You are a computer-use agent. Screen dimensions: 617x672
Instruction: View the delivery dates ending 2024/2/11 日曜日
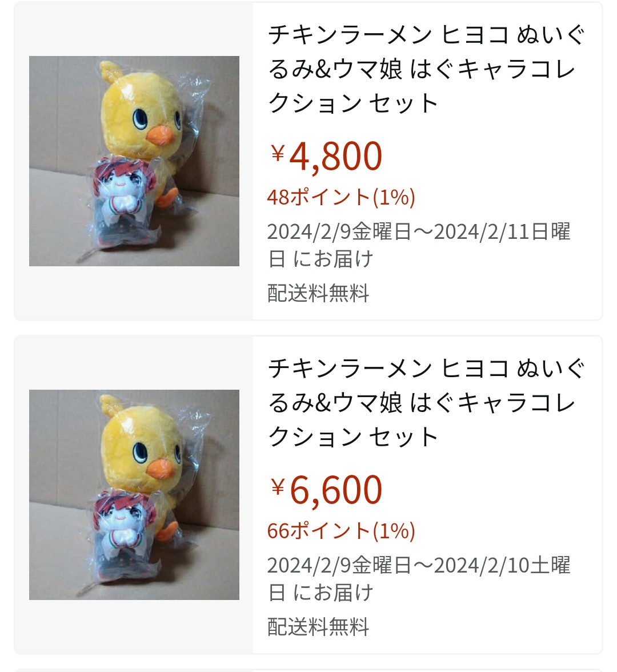tap(419, 245)
